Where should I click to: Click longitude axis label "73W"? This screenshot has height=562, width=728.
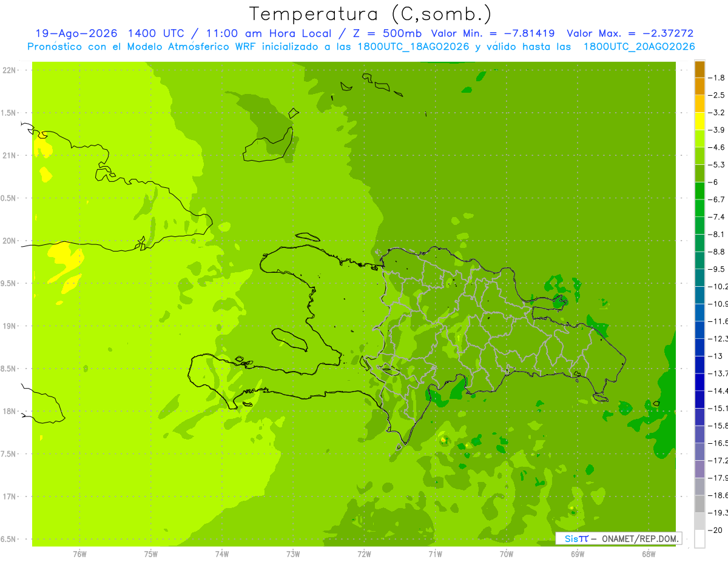coord(293,554)
